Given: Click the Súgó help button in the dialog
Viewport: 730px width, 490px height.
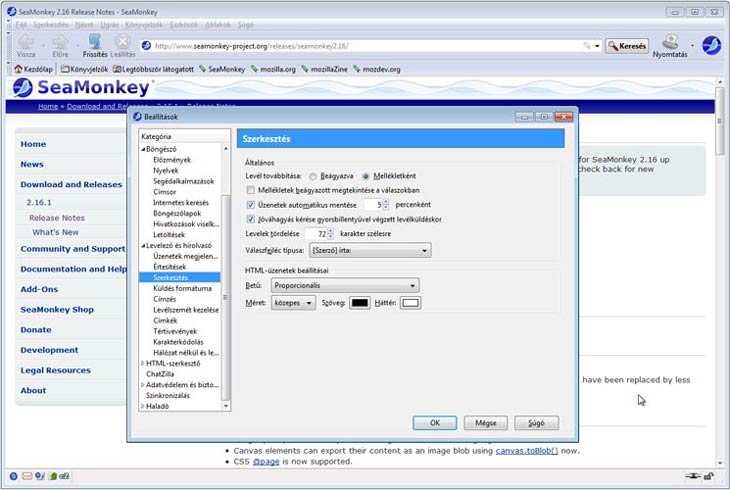Looking at the screenshot, I should coord(536,423).
